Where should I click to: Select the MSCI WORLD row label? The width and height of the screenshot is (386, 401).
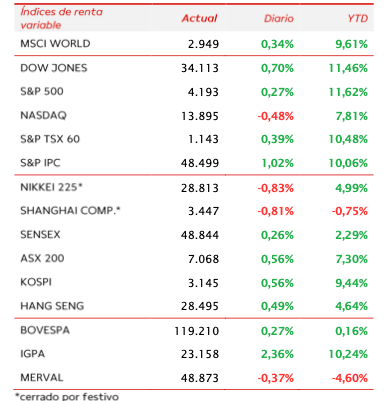[55, 44]
